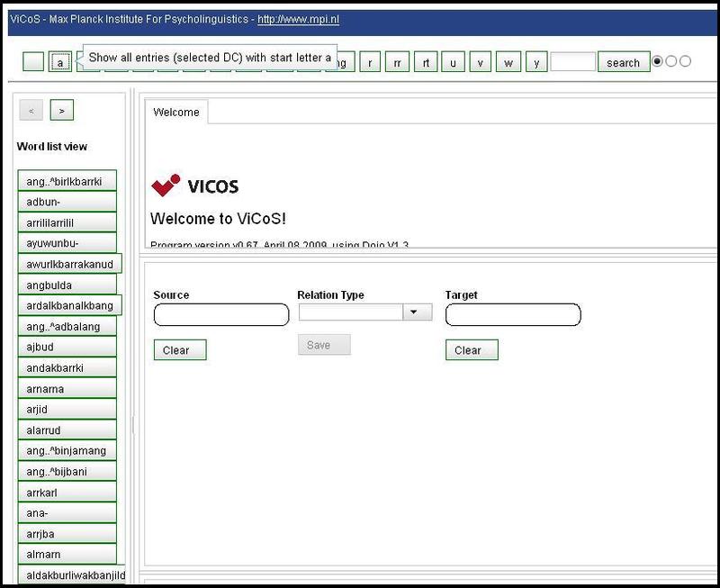Show entries starting with rr
This screenshot has width=720, height=588.
397,61
